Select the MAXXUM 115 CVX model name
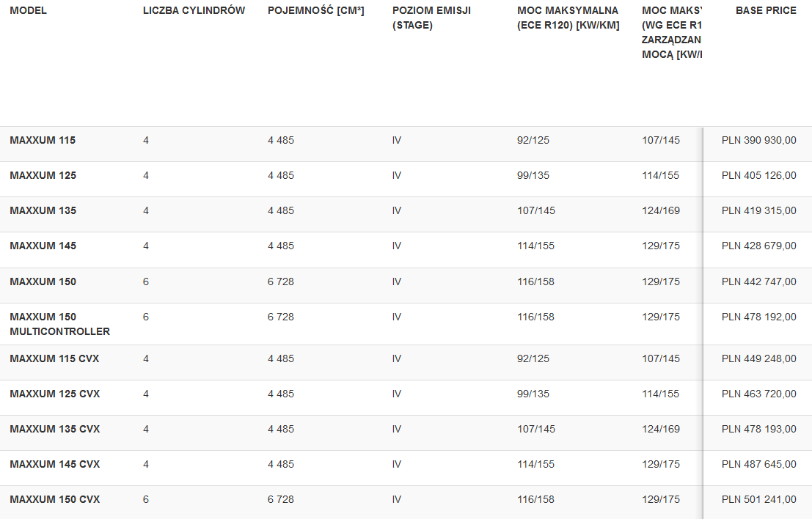 click(54, 358)
